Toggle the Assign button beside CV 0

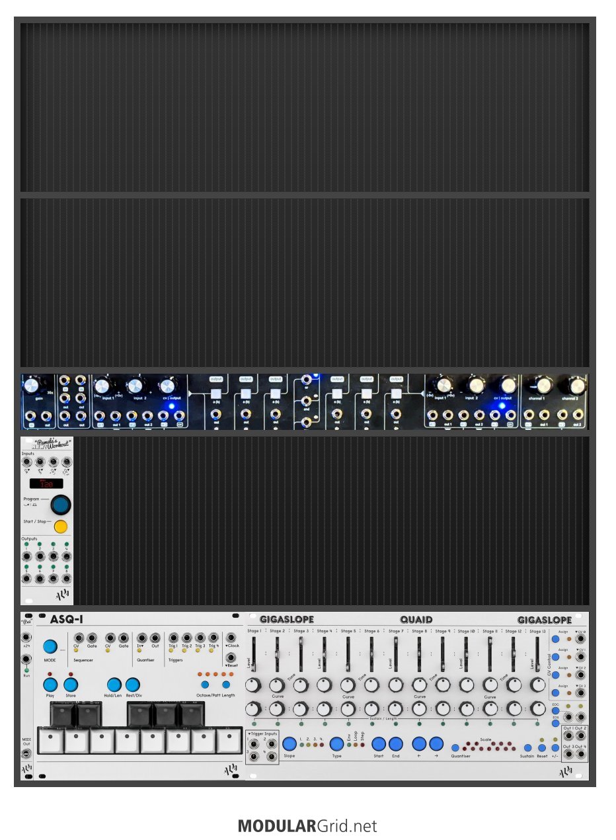coord(555,640)
